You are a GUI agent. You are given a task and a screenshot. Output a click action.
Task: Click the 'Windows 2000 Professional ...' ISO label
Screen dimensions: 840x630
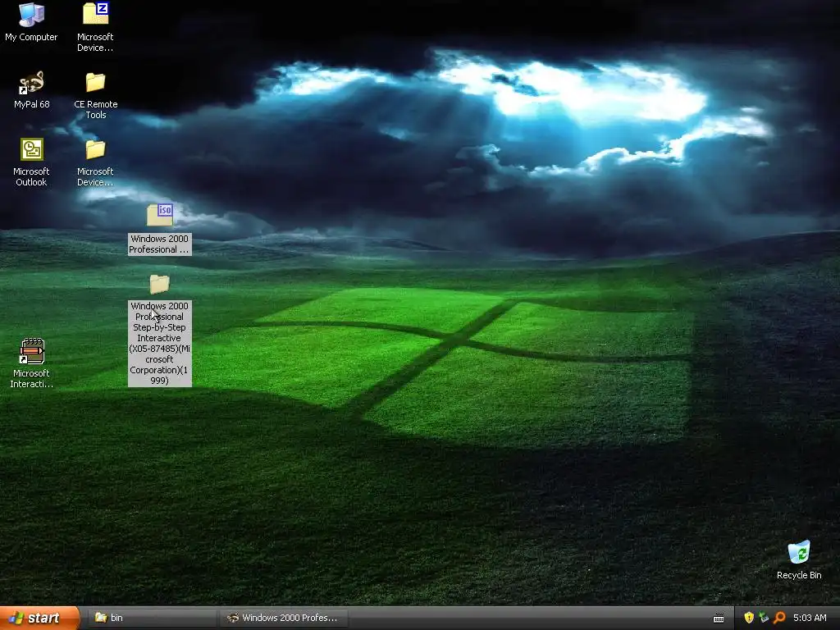[x=160, y=244]
